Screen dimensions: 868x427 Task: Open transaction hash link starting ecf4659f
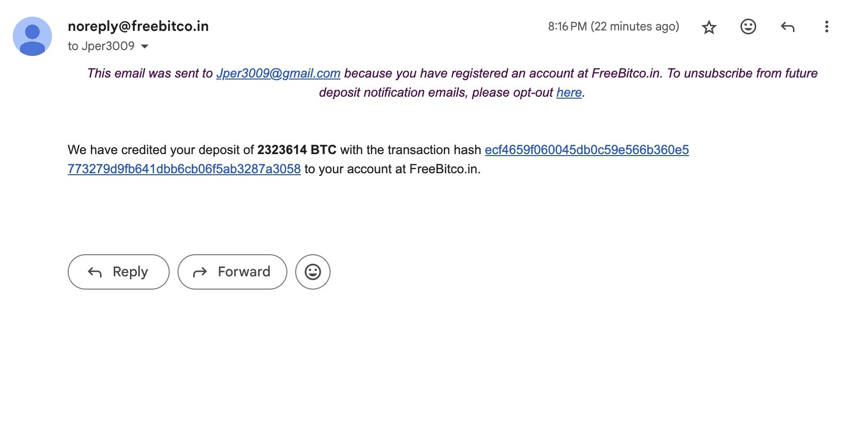tap(587, 150)
